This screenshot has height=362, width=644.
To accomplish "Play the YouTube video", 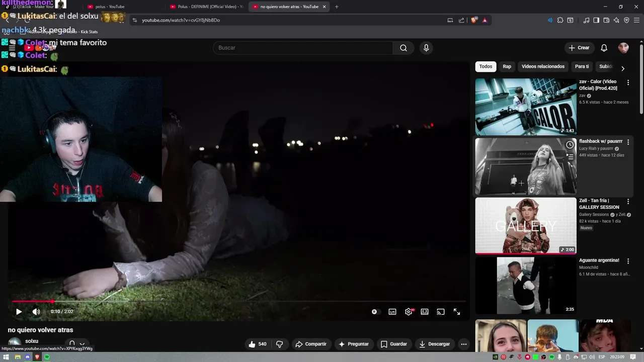I will (x=19, y=312).
